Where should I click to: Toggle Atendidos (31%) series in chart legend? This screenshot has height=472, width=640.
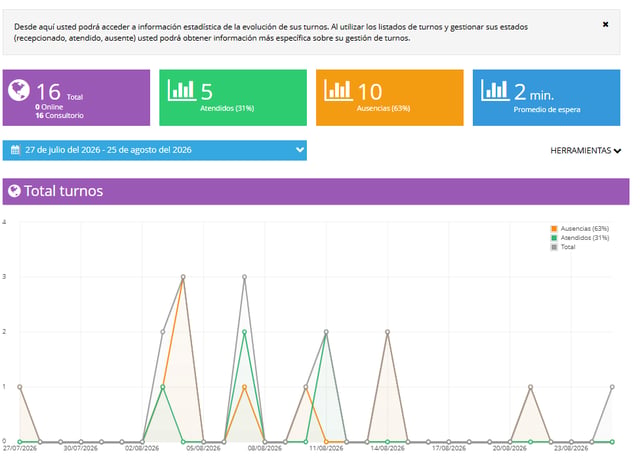(x=580, y=238)
